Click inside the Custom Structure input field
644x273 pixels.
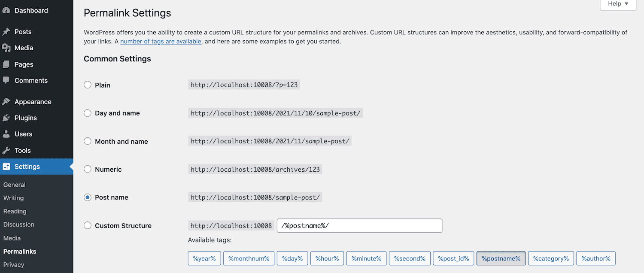(359, 225)
